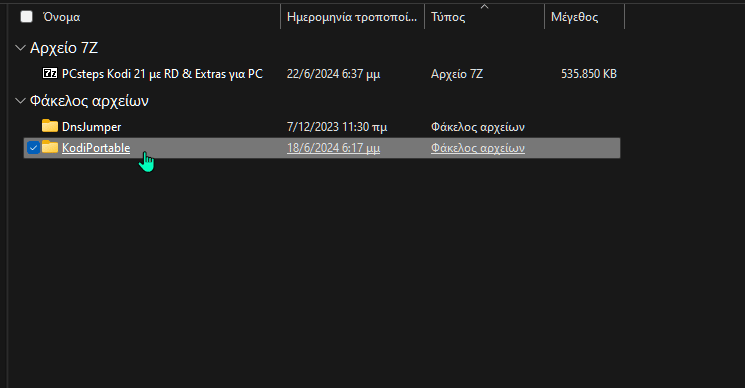Click the Φάκελος αρχείων group heading
Viewport: 745px width, 388px height.
pyautogui.click(x=89, y=101)
